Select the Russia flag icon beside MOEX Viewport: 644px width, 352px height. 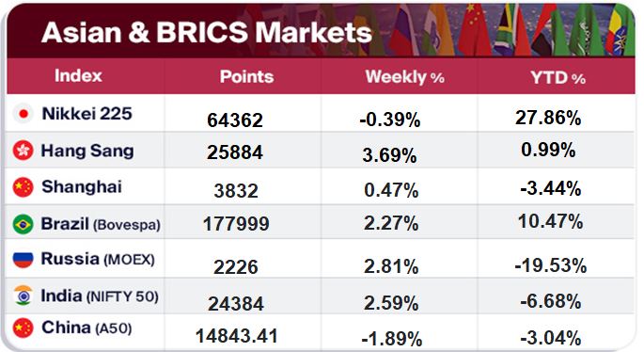click(23, 260)
